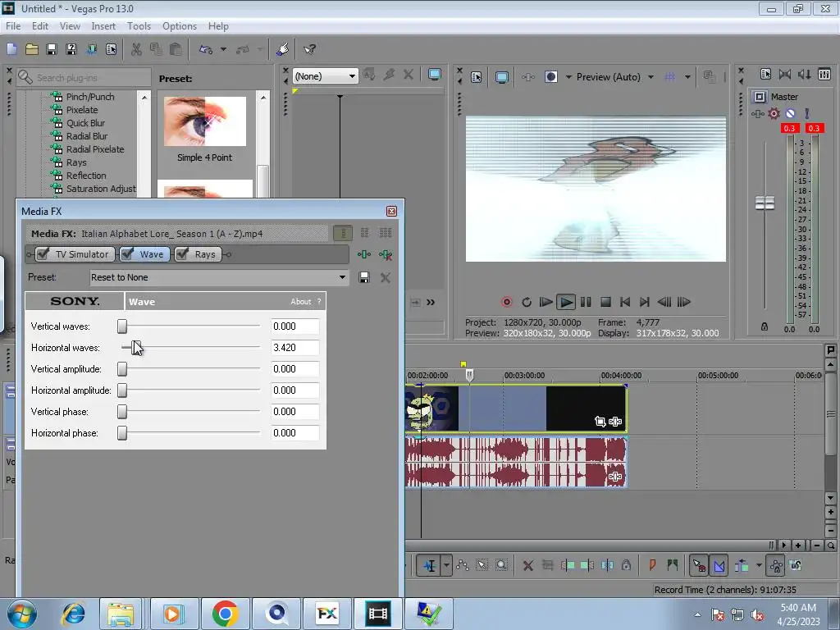Screen dimensions: 840x630
Task: Click the About link in Wave panel
Action: click(x=300, y=302)
